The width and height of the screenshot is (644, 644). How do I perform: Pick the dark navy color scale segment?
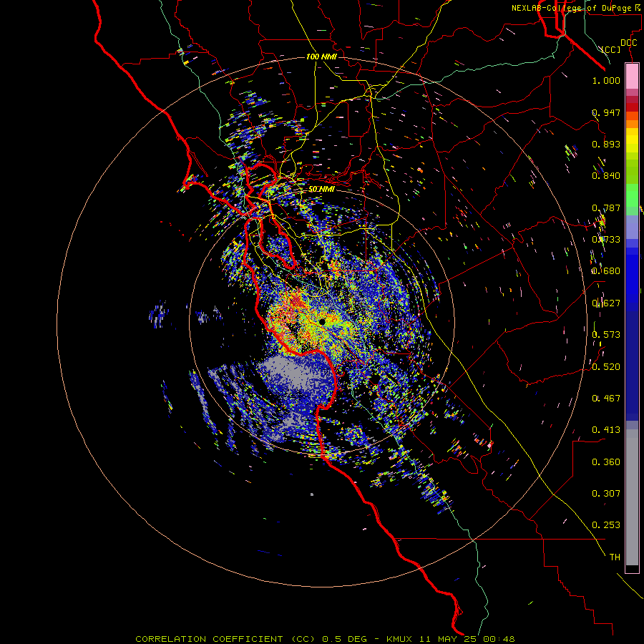click(x=632, y=361)
